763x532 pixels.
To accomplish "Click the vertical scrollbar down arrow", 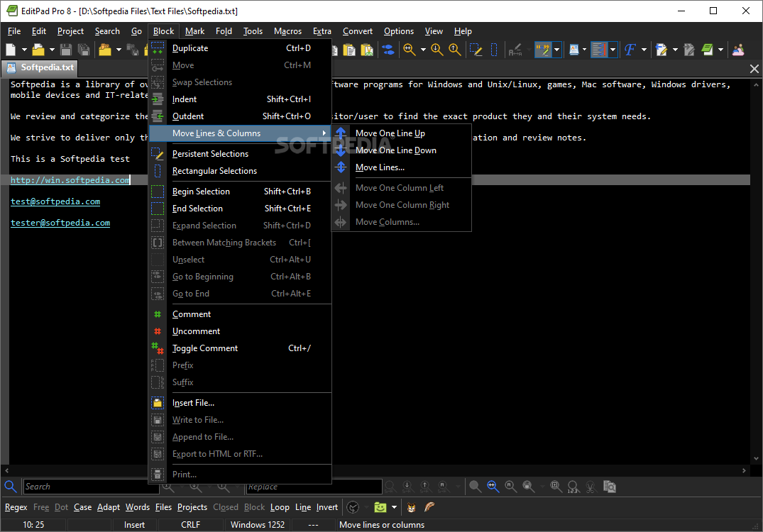I will (756, 458).
